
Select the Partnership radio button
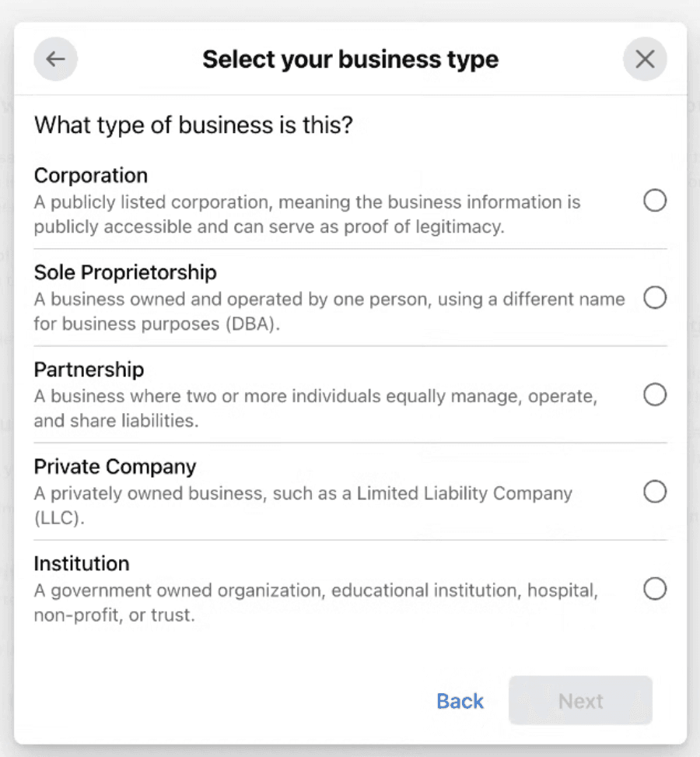pos(656,394)
